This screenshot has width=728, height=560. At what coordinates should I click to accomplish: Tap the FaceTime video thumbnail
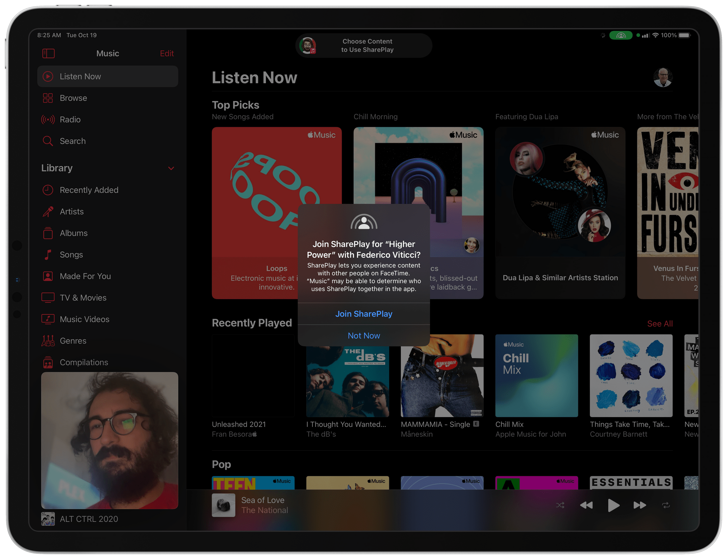coord(109,441)
